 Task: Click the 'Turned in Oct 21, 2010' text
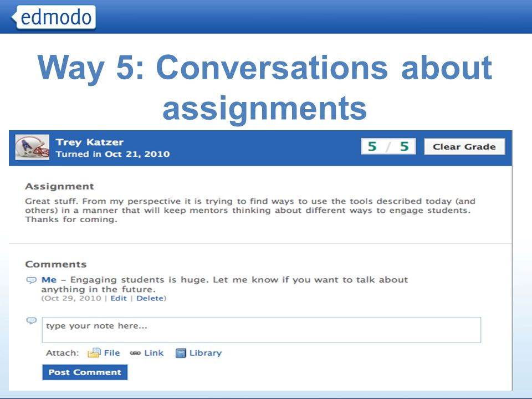112,154
